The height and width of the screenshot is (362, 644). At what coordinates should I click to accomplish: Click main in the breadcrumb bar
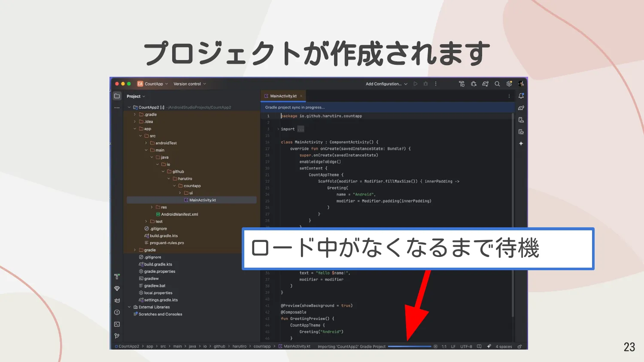(177, 346)
